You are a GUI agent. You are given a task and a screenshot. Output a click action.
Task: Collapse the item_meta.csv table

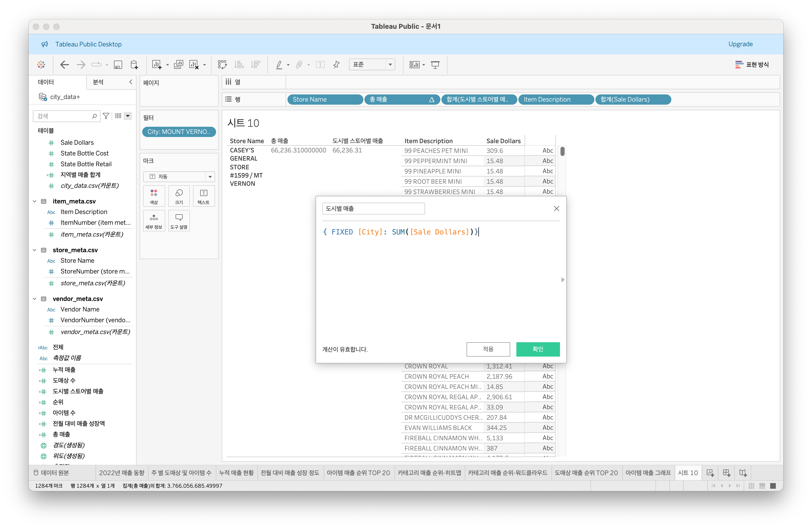tap(34, 201)
